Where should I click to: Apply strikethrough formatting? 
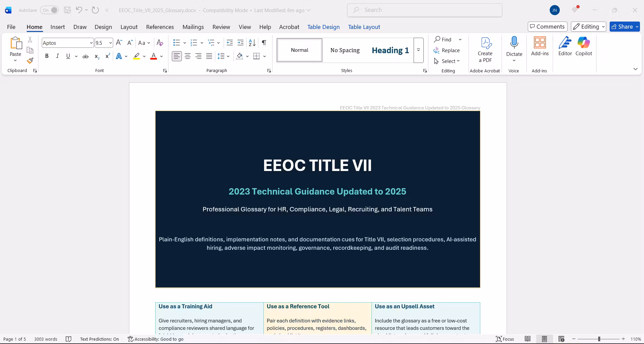point(86,56)
